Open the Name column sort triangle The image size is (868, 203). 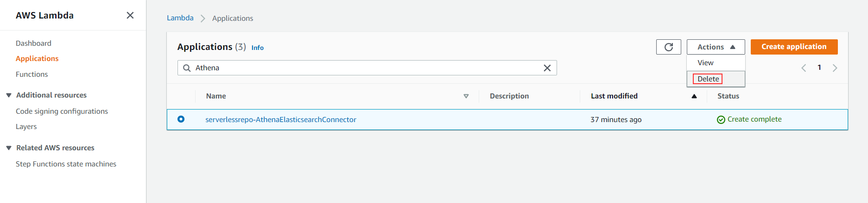point(466,96)
